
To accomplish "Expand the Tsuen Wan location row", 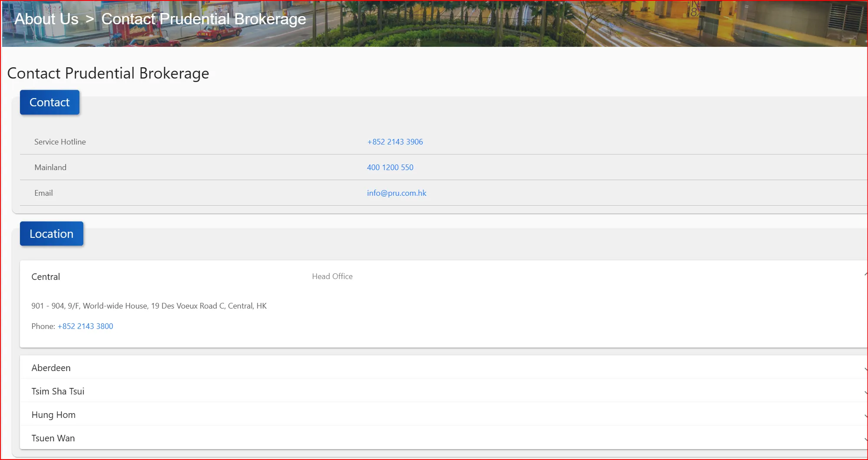I will coord(444,438).
